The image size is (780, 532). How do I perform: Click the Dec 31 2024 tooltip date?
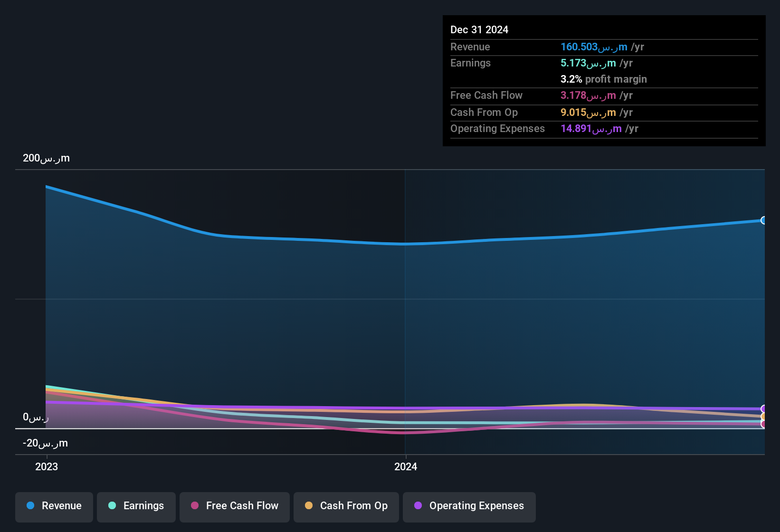click(479, 29)
